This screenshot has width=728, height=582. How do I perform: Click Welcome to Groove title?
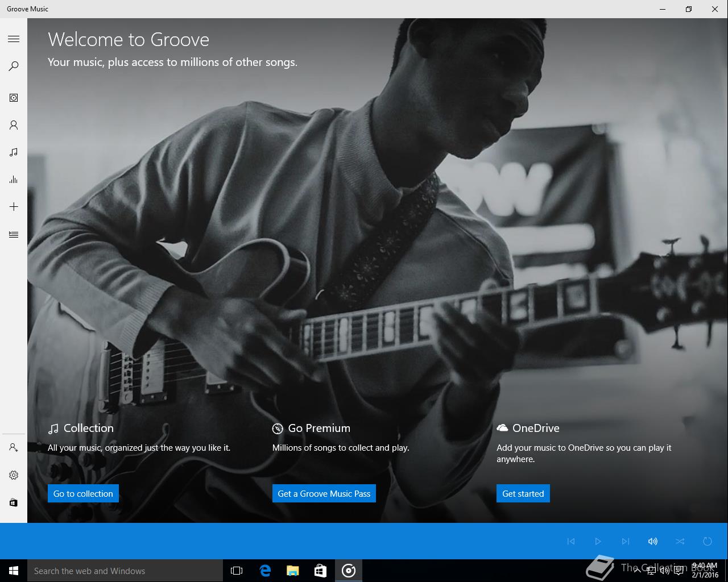(x=129, y=39)
